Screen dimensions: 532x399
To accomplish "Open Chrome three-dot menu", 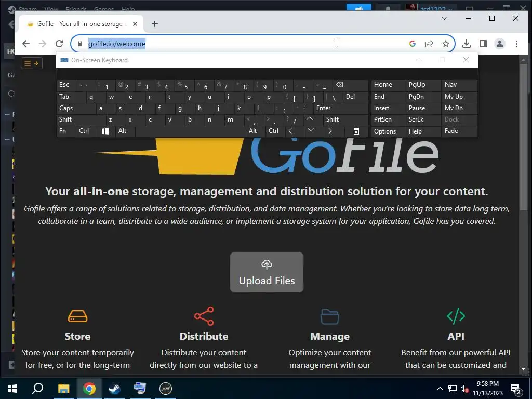I will (x=516, y=44).
